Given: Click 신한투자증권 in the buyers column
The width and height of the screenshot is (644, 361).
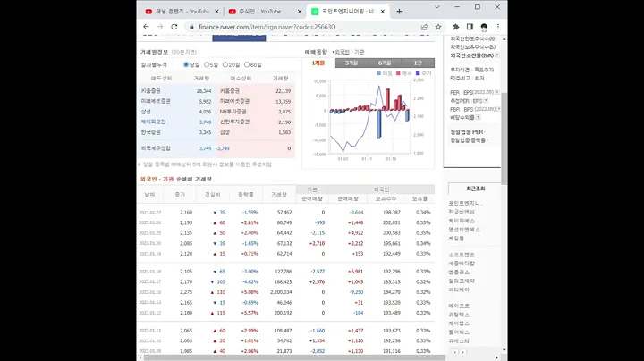Looking at the screenshot, I should coord(234,122).
